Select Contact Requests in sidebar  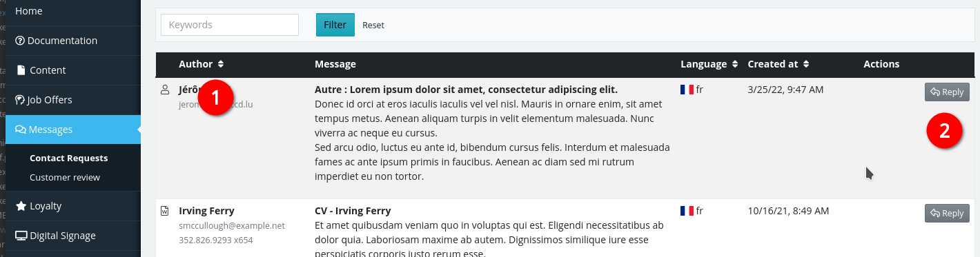click(x=68, y=158)
